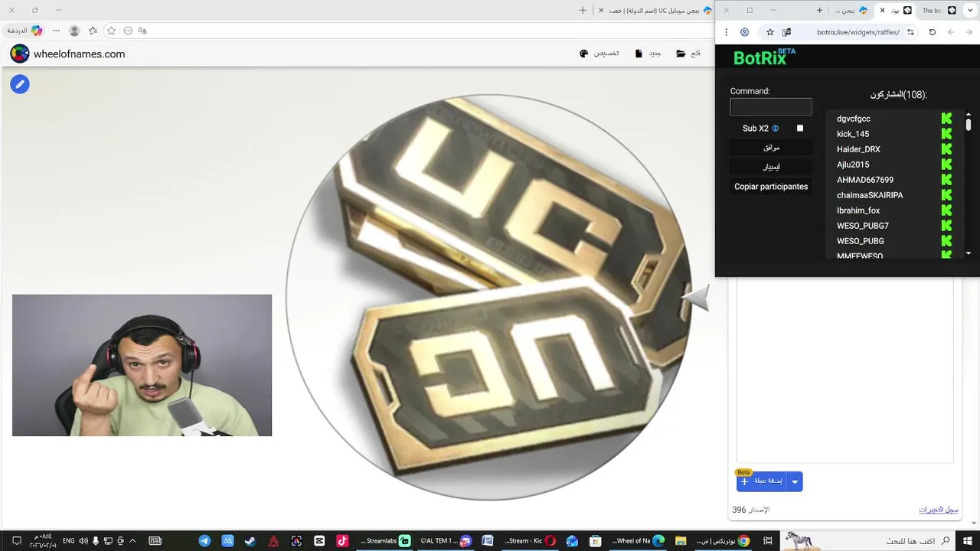Click the open folder icon in wheel header

click(681, 54)
